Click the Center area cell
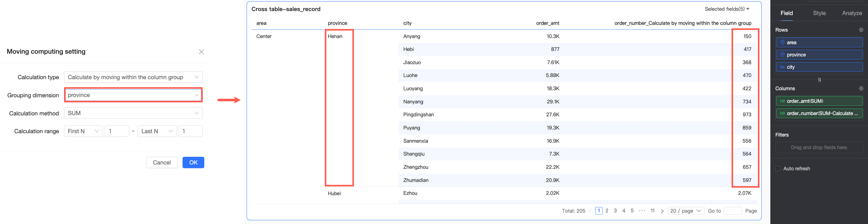Viewport: 868px width, 224px height. (264, 37)
